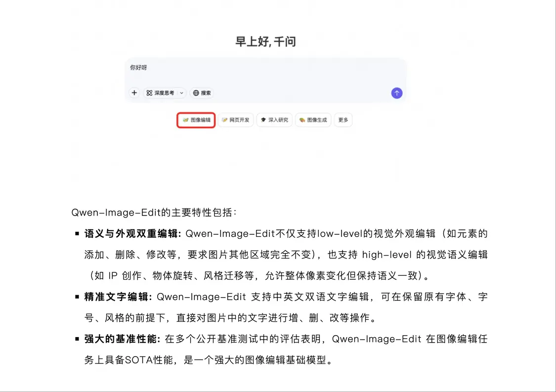
Task: Click the 网页开发 button
Action: pos(236,120)
